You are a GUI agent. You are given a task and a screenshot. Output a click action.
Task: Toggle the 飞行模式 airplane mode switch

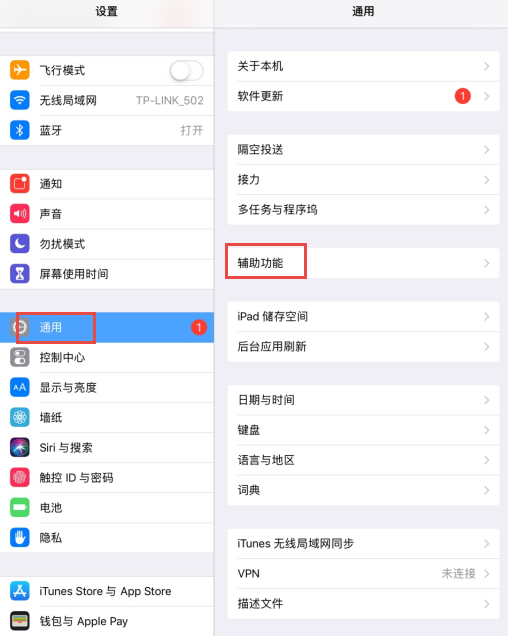(187, 71)
